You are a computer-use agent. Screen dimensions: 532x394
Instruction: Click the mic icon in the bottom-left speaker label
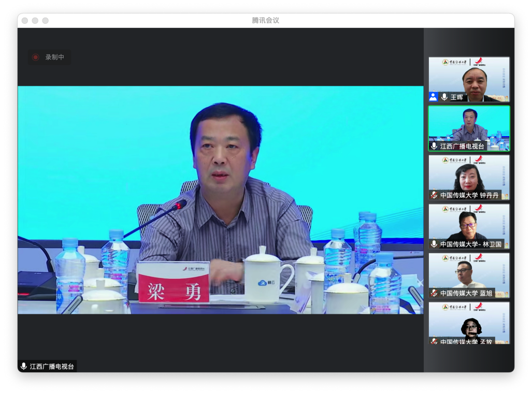(x=23, y=366)
